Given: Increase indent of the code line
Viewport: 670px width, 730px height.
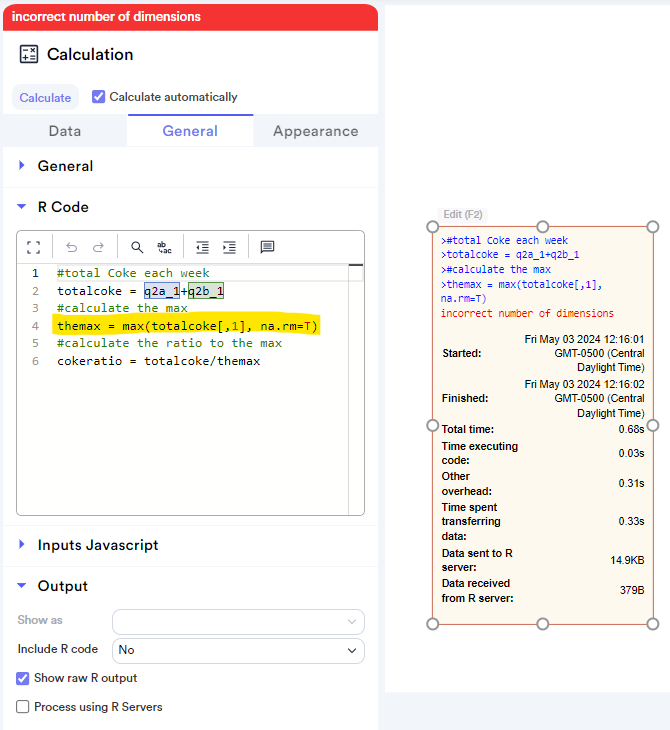Looking at the screenshot, I should click(x=229, y=247).
